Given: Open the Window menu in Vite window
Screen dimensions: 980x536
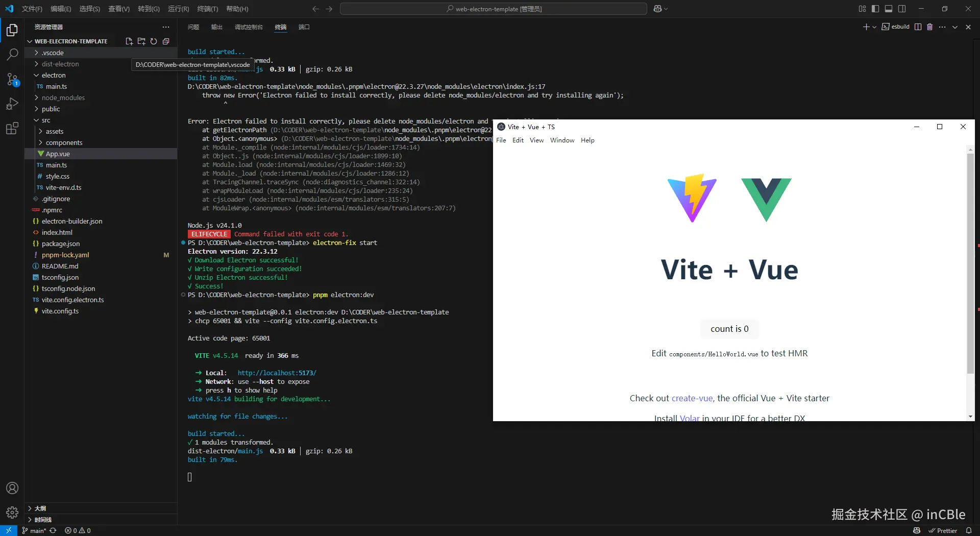Looking at the screenshot, I should coord(562,140).
